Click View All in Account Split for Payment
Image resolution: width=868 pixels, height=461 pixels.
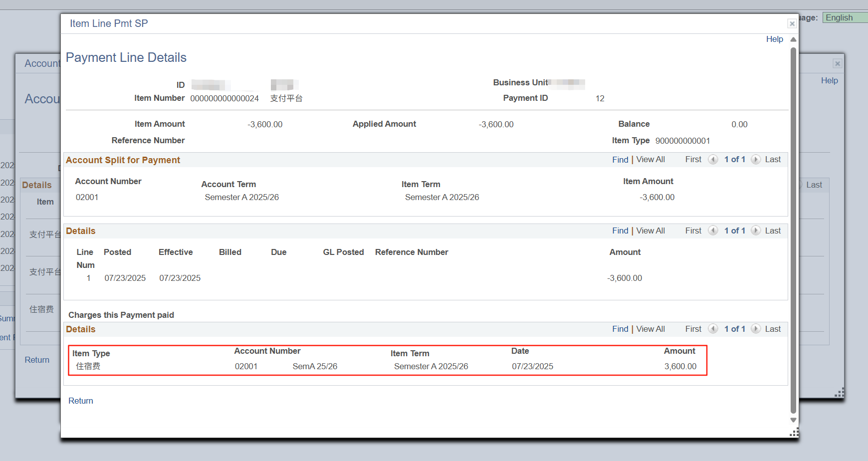[651, 159]
